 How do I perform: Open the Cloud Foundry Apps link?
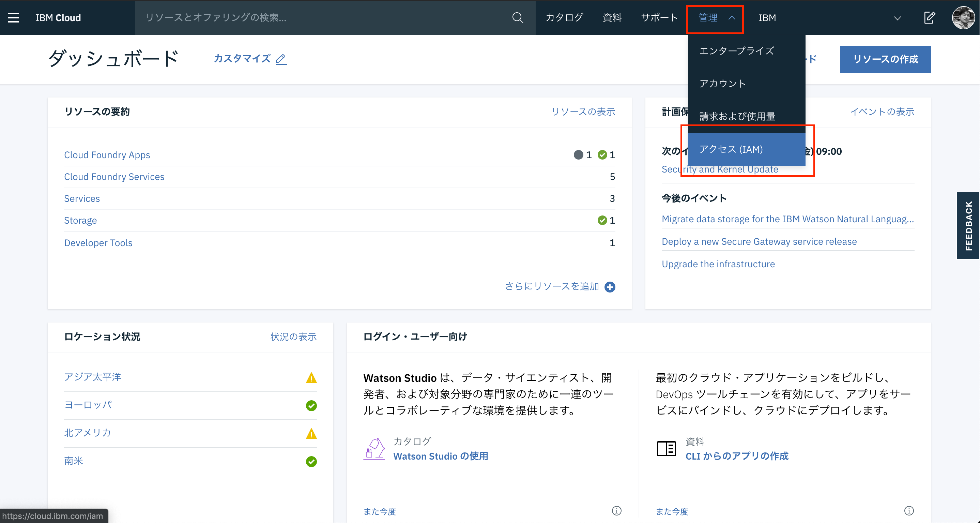tap(107, 155)
